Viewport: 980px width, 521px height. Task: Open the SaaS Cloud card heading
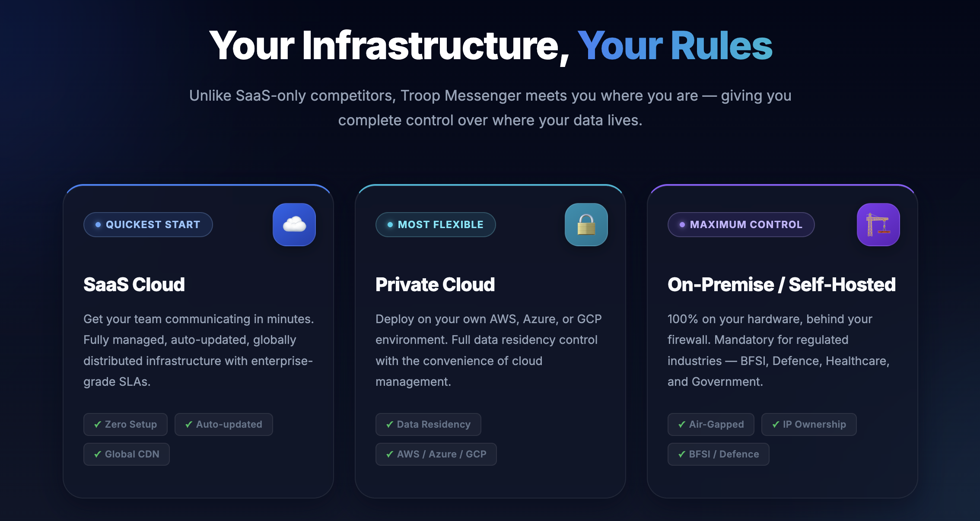click(x=134, y=285)
